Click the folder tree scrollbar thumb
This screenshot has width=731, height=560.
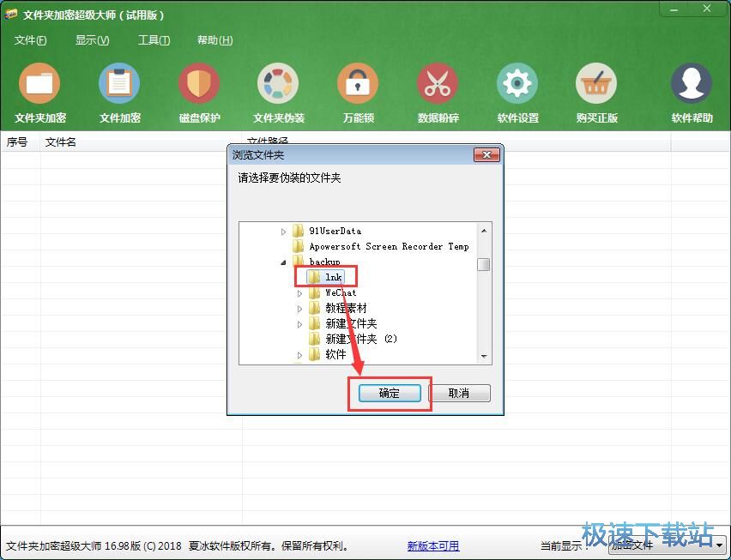(x=484, y=264)
